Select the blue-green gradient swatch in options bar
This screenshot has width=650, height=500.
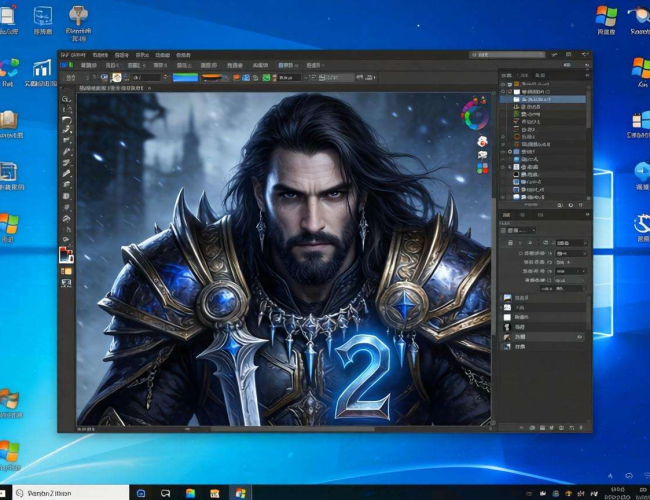pos(185,77)
